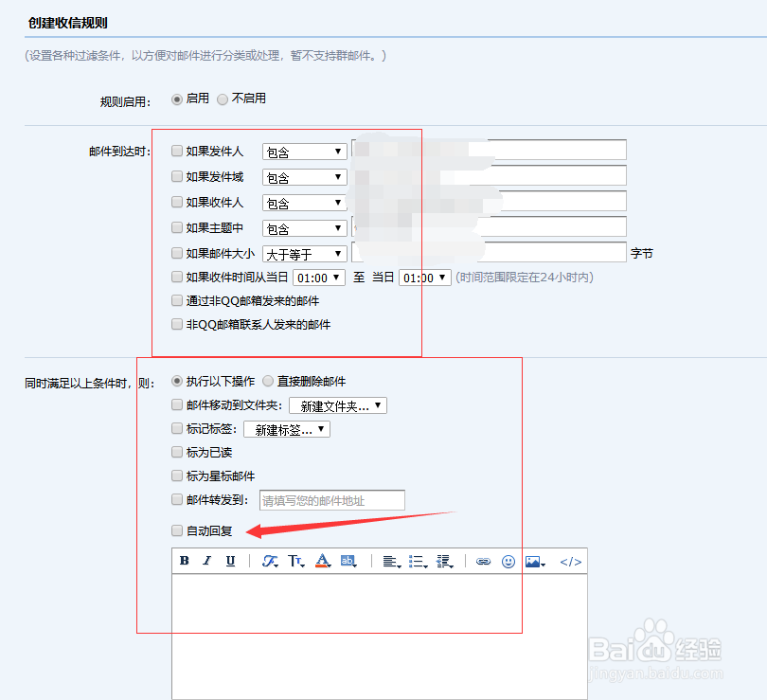Open the 大于等于 size comparison dropdown
The height and width of the screenshot is (700, 767).
coord(304,253)
